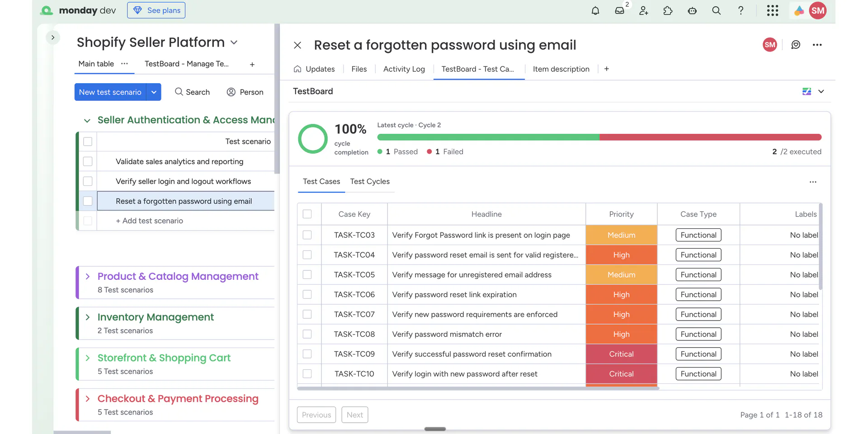The width and height of the screenshot is (868, 434).
Task: Open the item conversation chat icon
Action: [x=796, y=45]
